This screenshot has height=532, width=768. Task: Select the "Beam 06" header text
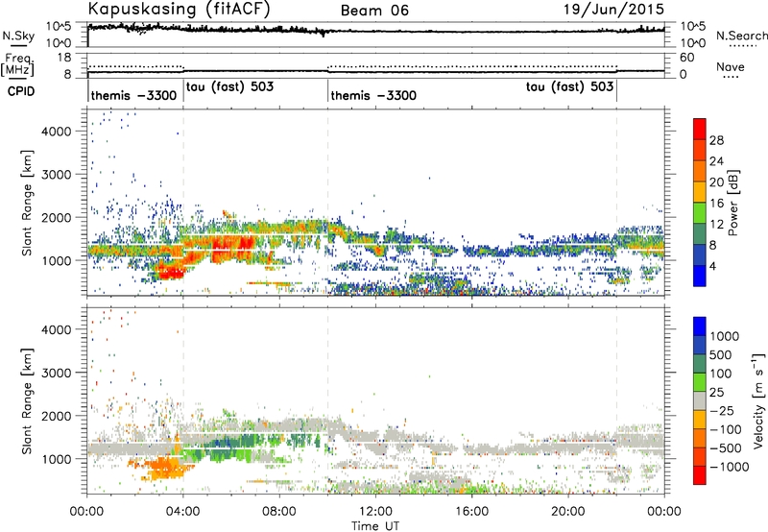[374, 11]
